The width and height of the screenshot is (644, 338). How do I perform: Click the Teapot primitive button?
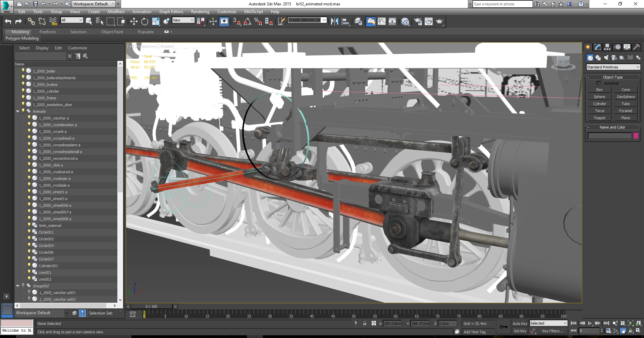[x=599, y=118]
